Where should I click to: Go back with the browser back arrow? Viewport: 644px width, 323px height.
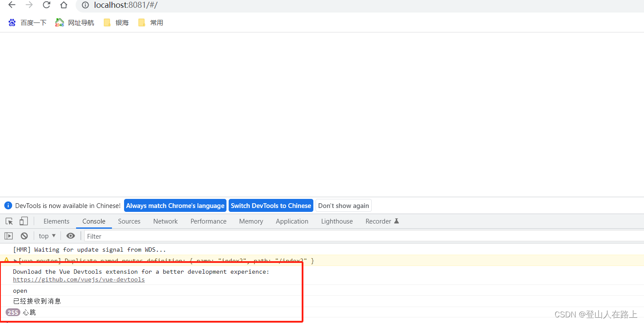click(x=12, y=5)
